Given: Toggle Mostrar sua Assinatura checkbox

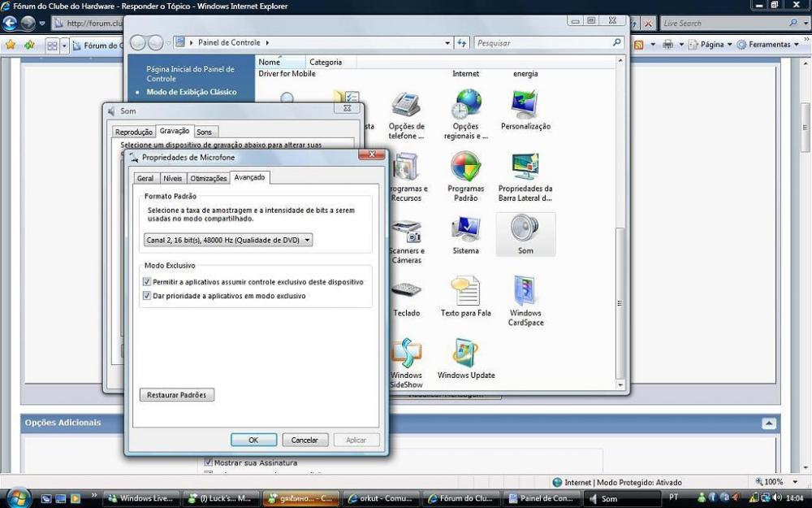Looking at the screenshot, I should click(x=208, y=462).
